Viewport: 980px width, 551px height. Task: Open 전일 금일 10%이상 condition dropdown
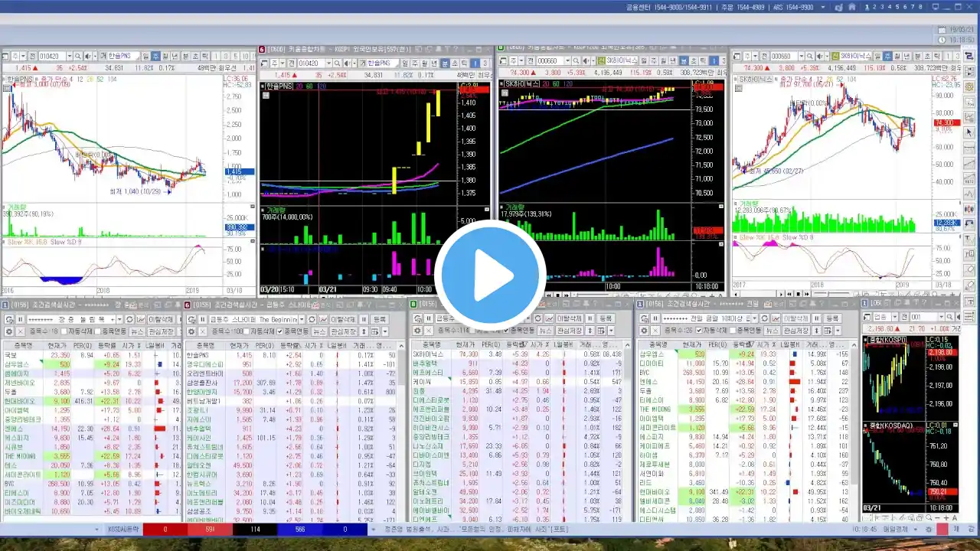tap(755, 318)
